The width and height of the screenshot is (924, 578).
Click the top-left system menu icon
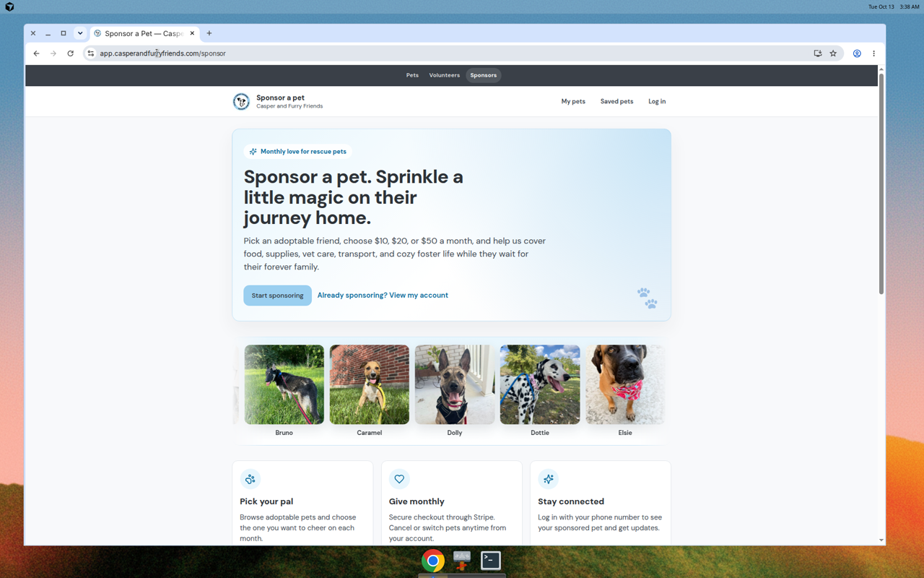point(9,7)
